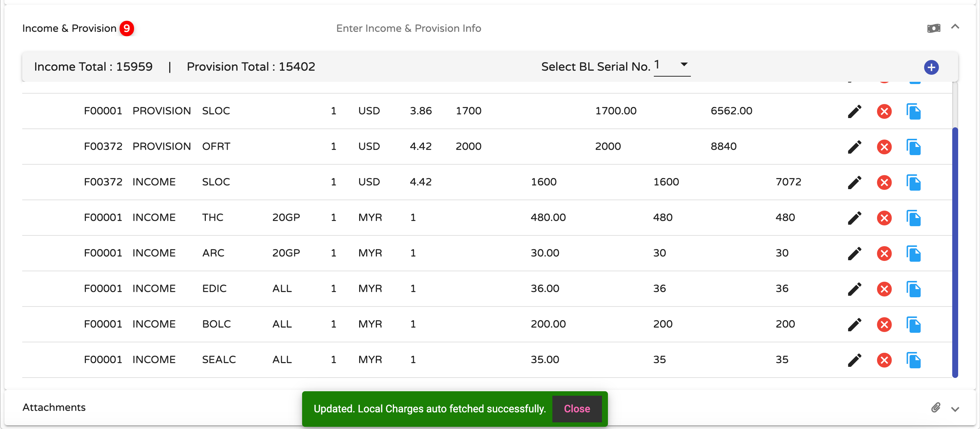The image size is (980, 429).
Task: Expand the Attachments section
Action: pos(955,409)
